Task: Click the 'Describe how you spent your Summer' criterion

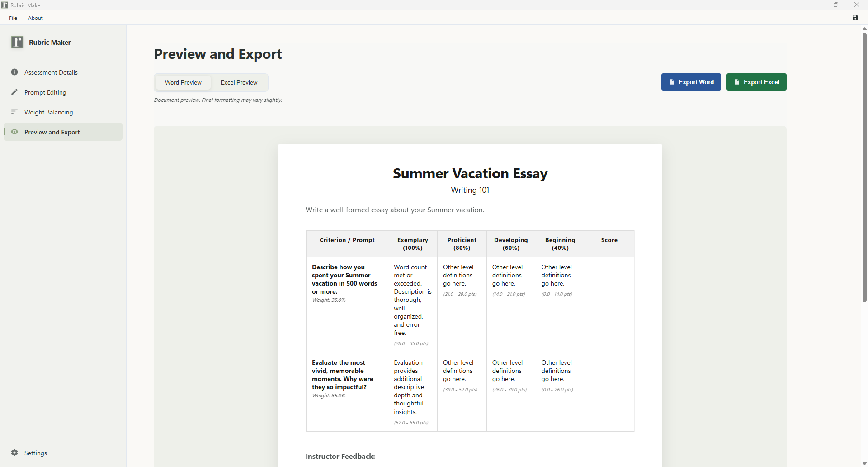Action: click(344, 279)
